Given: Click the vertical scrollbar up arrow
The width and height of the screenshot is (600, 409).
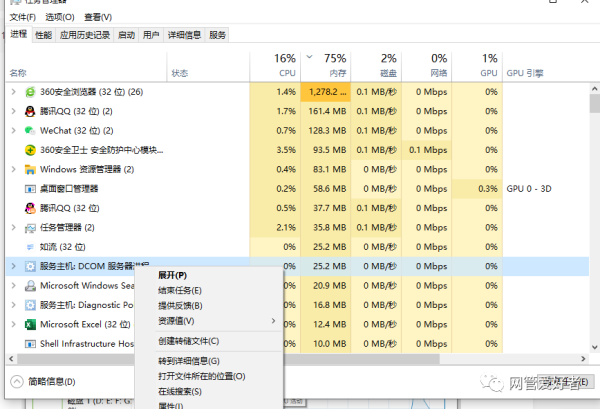Looking at the screenshot, I should tap(594, 88).
